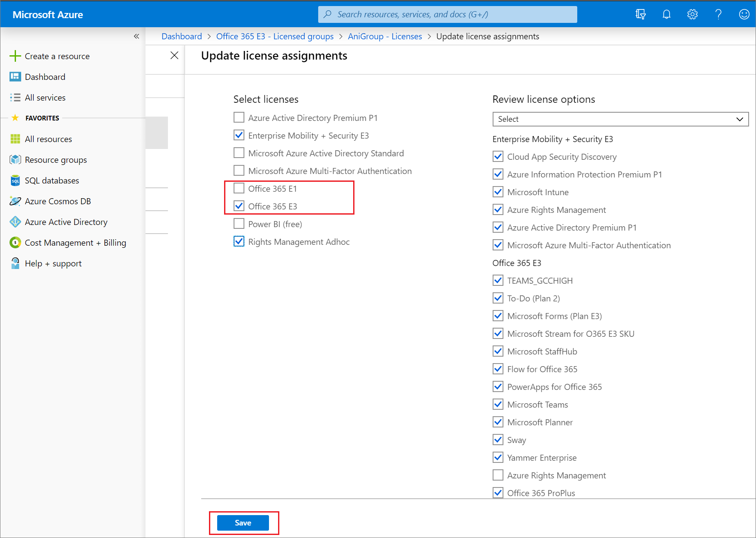Click the Cost Management + Billing icon
Image resolution: width=756 pixels, height=538 pixels.
15,243
